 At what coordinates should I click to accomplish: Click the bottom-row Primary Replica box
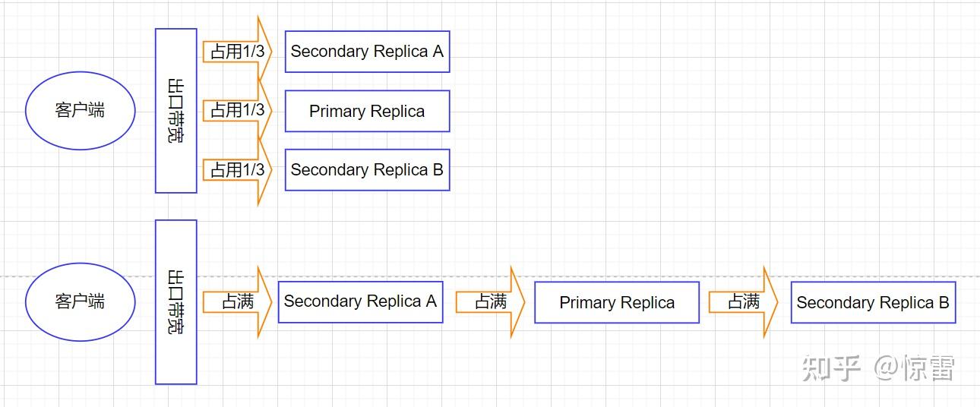[617, 303]
